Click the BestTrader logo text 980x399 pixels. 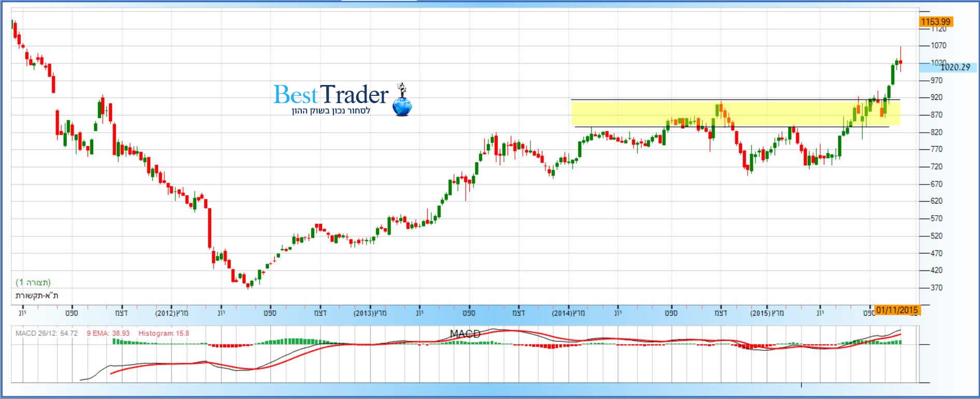tap(331, 95)
